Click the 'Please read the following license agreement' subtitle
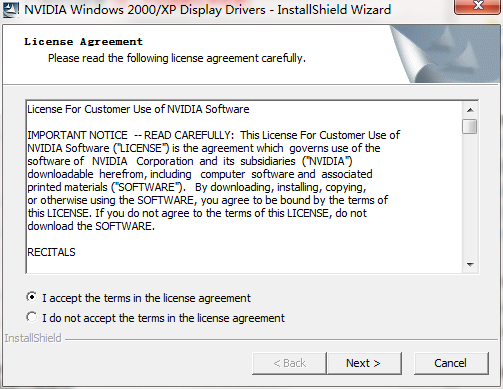503x389 pixels. coord(177,58)
